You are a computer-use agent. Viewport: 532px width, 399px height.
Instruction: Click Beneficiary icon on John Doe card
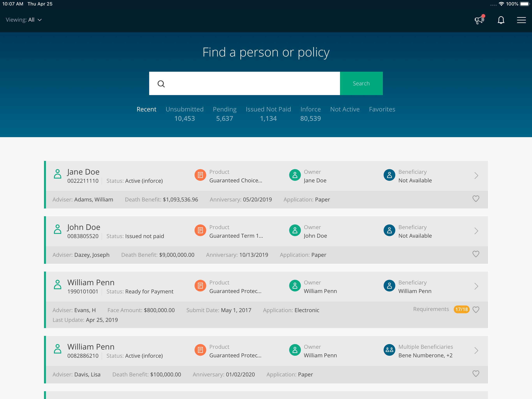coord(389,230)
